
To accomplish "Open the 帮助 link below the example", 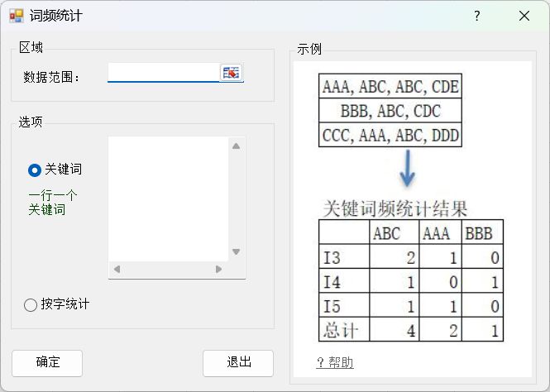I will coord(335,362).
